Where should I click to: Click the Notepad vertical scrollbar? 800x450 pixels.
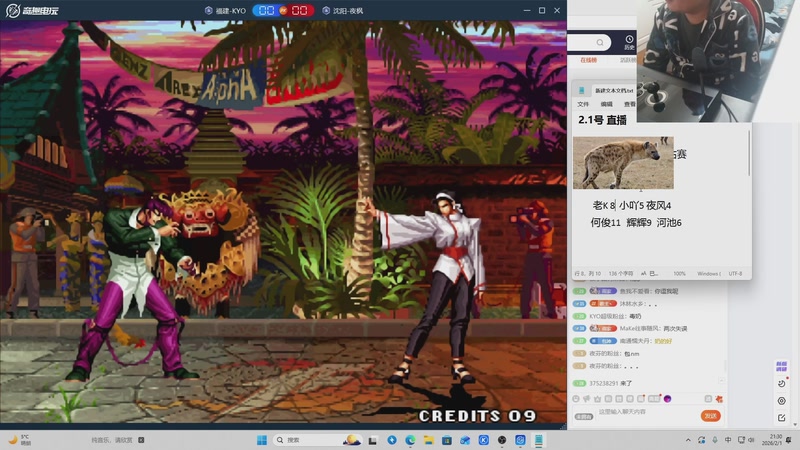pos(749,153)
